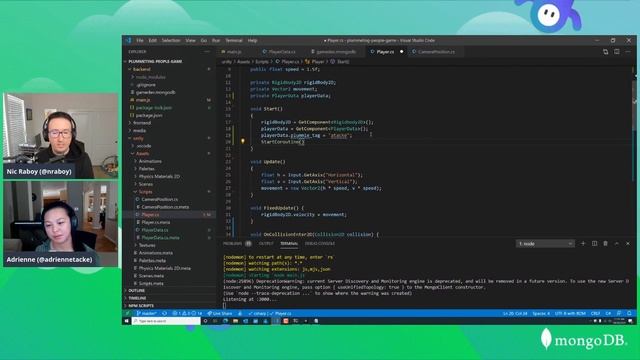
Task: Switch to the gamedev.mongodb editor tab
Action: point(336,52)
